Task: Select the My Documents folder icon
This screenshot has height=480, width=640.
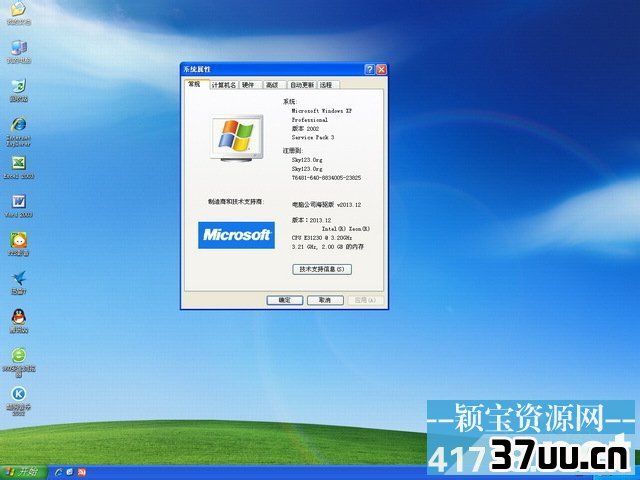Action: point(19,13)
